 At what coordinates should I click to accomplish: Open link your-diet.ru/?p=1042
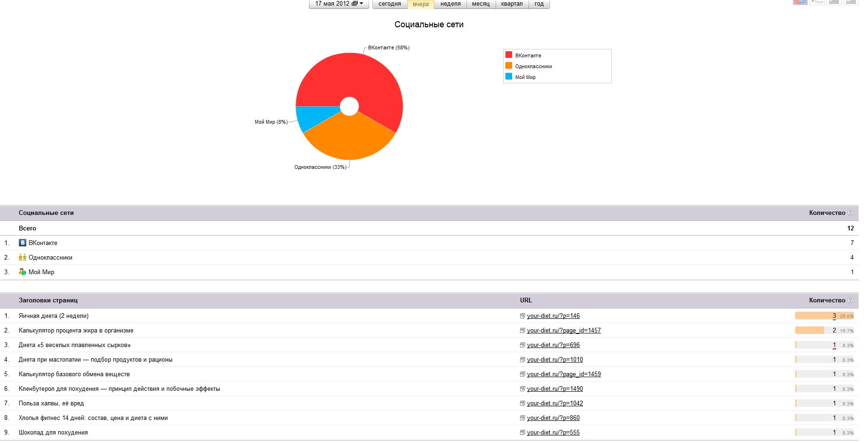(555, 403)
